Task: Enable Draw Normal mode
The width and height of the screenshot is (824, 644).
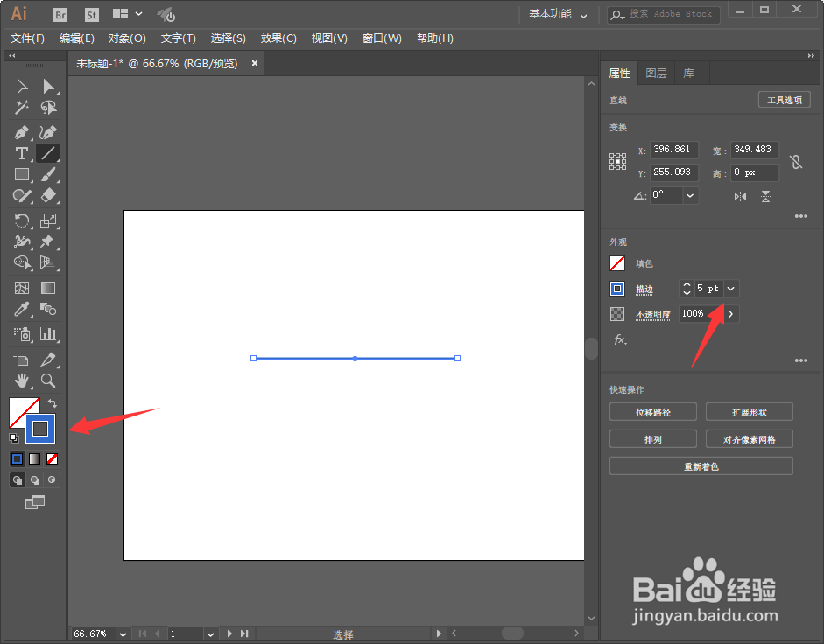Action: pos(18,480)
